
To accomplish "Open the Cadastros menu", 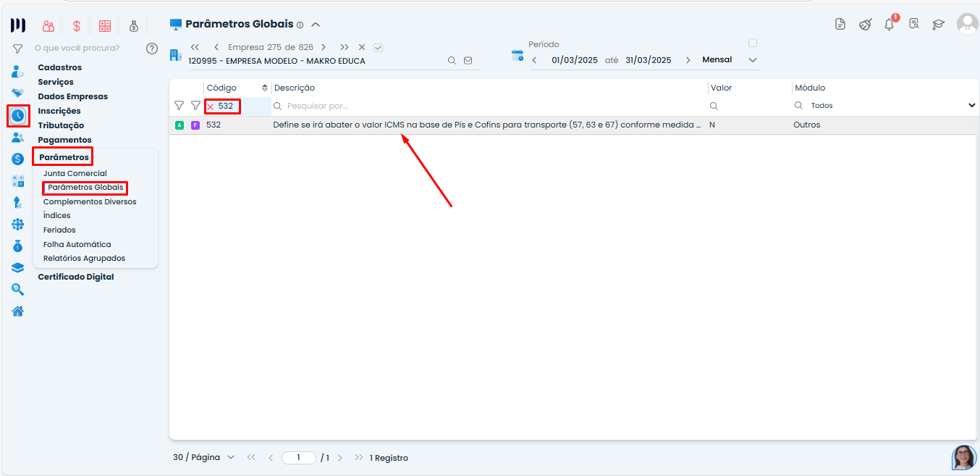I will tap(60, 67).
